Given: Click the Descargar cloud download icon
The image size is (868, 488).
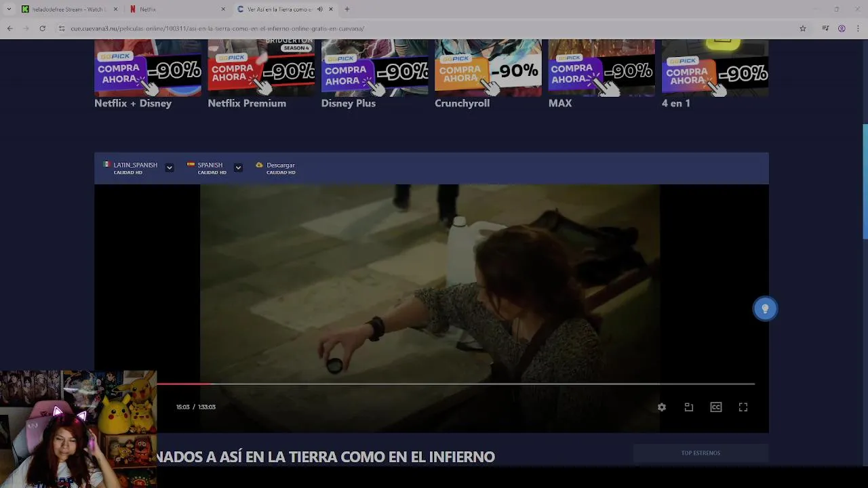Looking at the screenshot, I should 259,165.
